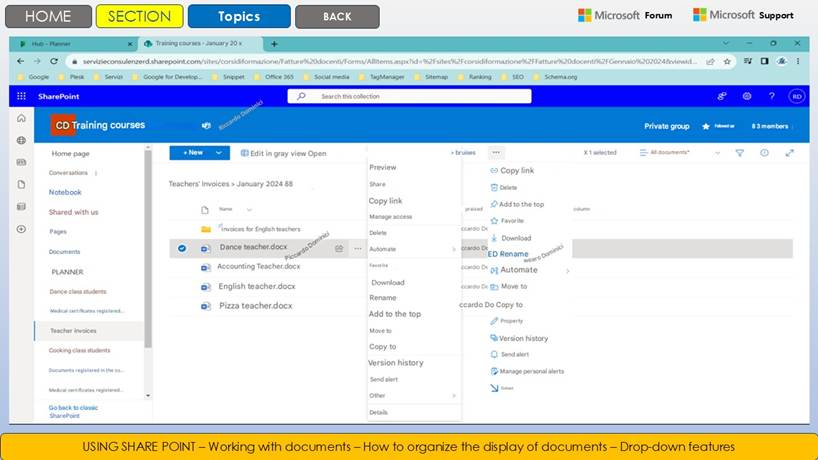The image size is (818, 460).
Task: Open the SharePoint app launcher waffle
Action: 22,96
